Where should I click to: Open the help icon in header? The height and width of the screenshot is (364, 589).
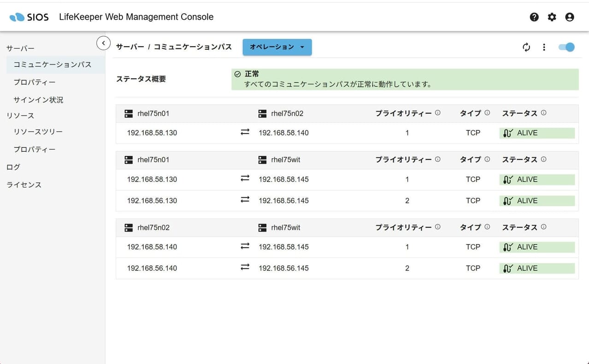(x=534, y=17)
